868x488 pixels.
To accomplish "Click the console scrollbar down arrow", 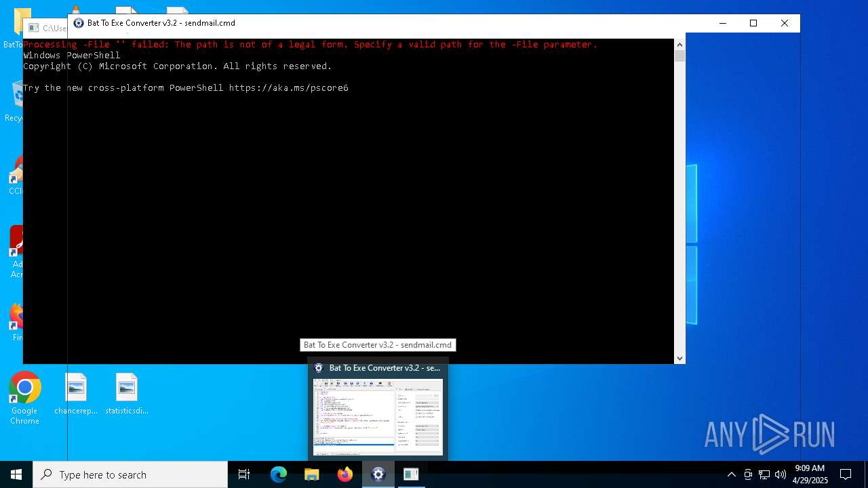I will tap(679, 358).
